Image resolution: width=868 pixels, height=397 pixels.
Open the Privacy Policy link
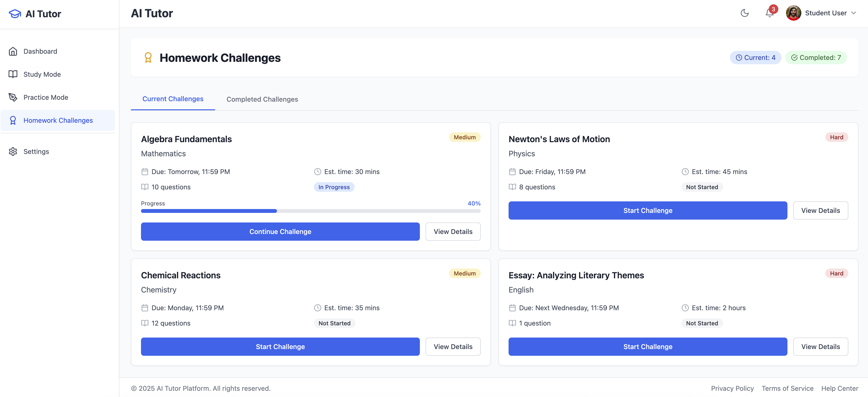(732, 388)
